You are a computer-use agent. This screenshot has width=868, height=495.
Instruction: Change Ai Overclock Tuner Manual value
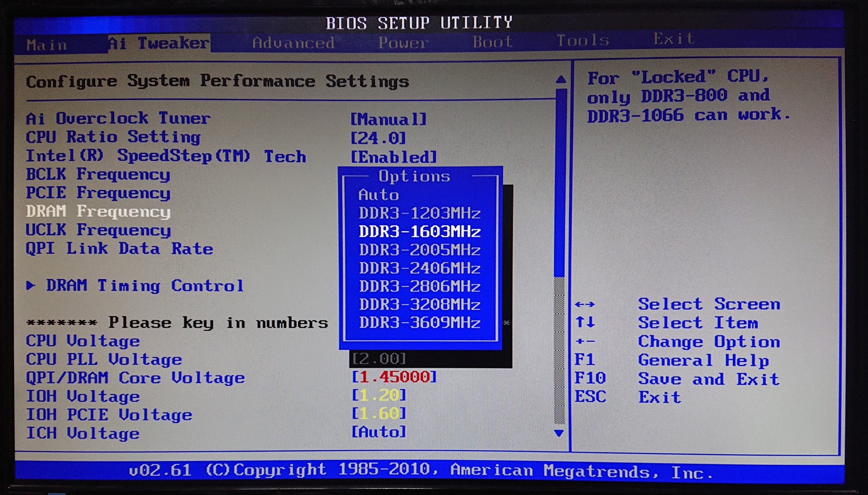click(x=388, y=120)
